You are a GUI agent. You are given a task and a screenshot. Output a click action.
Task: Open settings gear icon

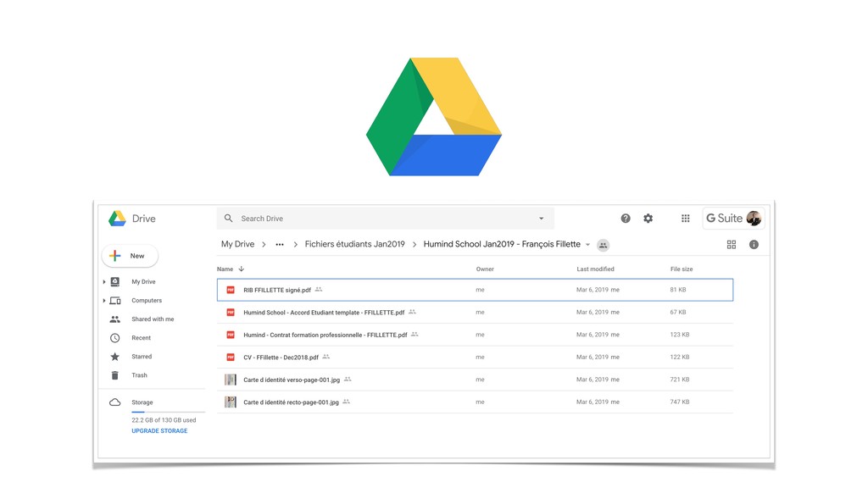coord(648,219)
